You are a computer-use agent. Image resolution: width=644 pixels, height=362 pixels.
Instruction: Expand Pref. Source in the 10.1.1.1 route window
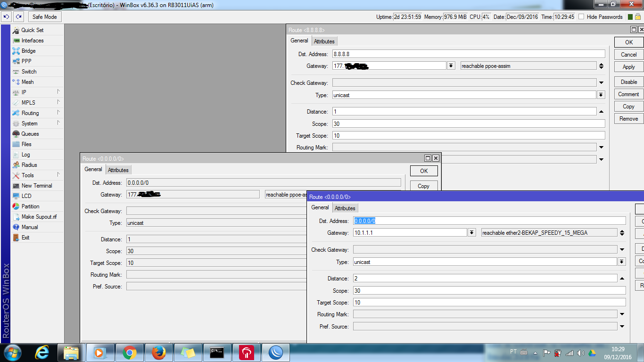click(622, 326)
